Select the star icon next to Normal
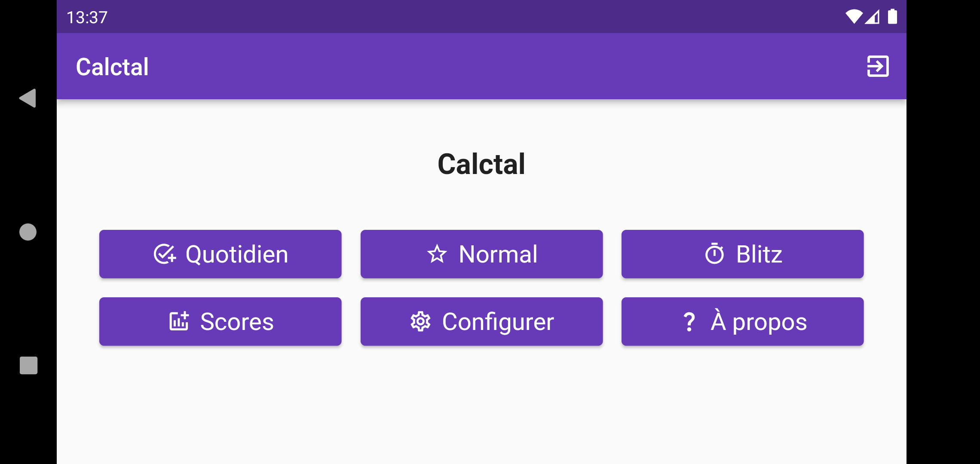Screen dimensions: 980x464 436,253
